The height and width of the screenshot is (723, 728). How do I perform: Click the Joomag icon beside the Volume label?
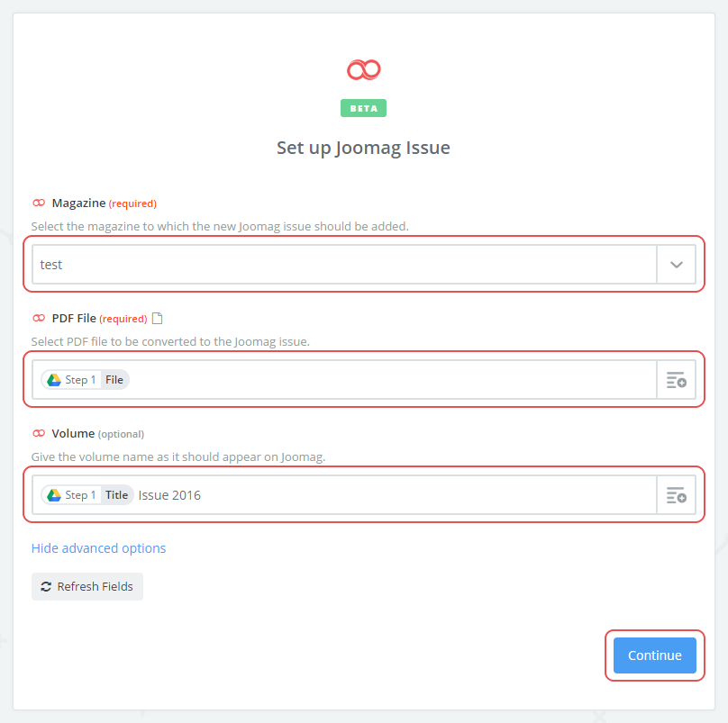click(x=39, y=434)
